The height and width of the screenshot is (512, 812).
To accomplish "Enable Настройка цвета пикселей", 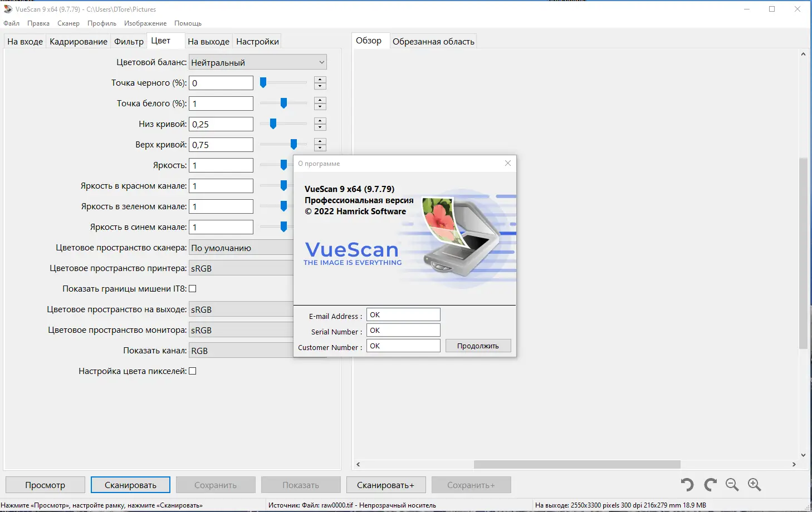I will point(192,371).
